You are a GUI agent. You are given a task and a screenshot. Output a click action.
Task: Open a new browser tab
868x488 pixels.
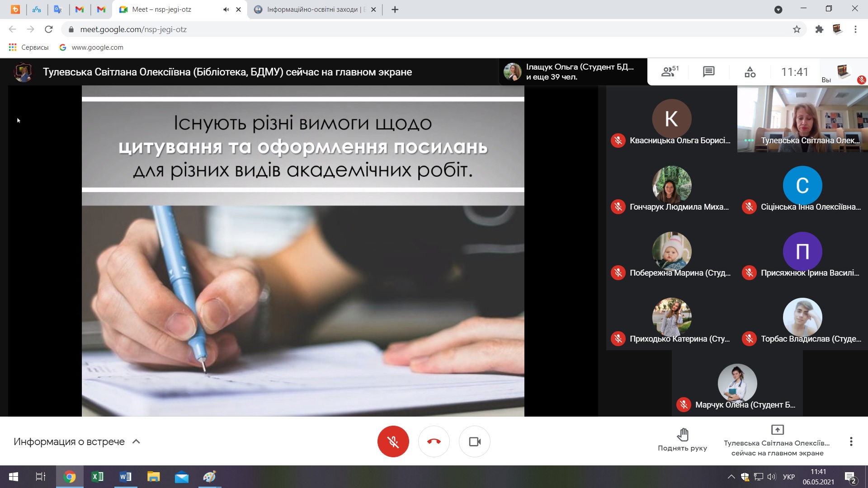[x=395, y=9]
